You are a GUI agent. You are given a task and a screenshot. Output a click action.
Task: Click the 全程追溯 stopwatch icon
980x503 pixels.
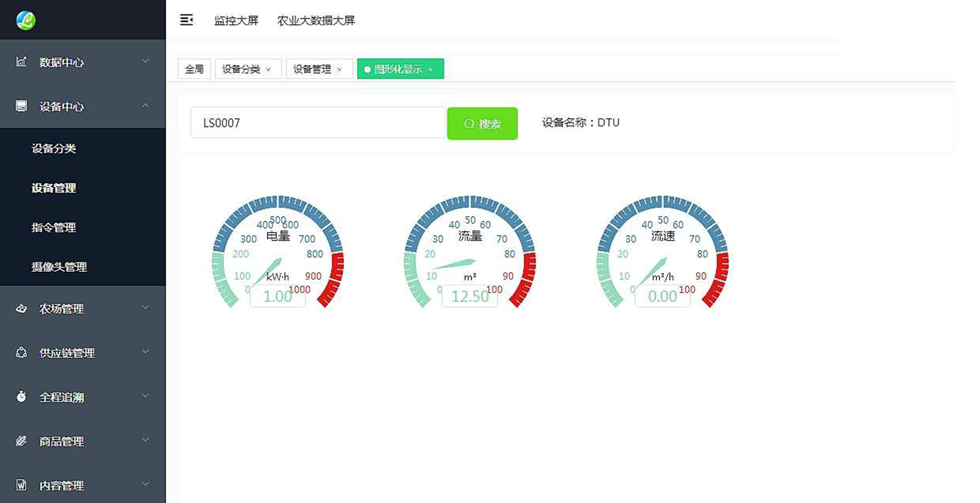point(21,397)
